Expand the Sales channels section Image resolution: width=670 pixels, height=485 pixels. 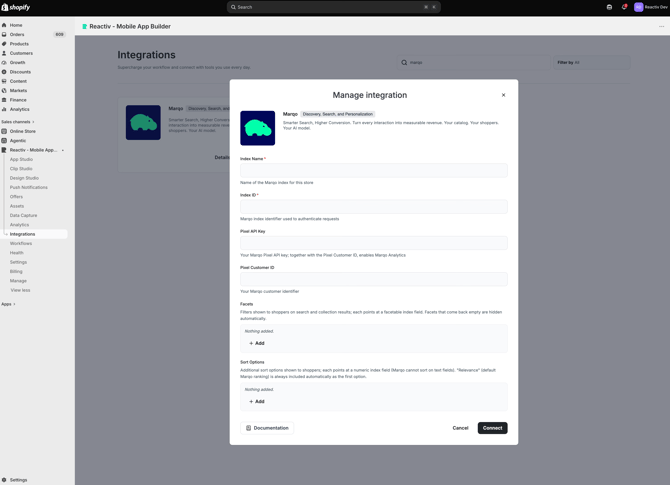tap(18, 122)
